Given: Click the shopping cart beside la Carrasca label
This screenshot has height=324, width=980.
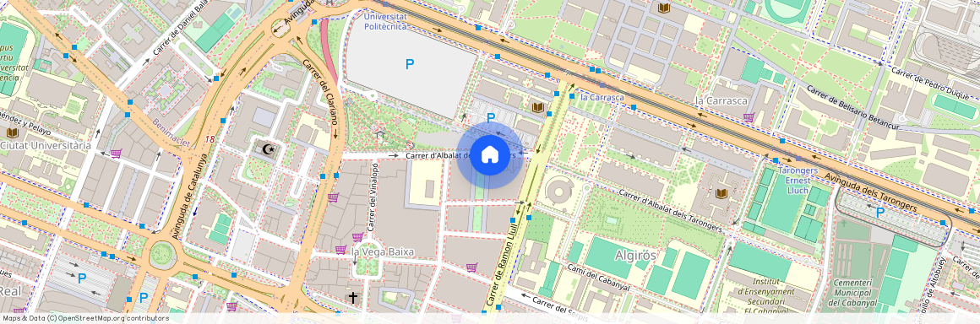Looking at the screenshot, I should click(749, 116).
